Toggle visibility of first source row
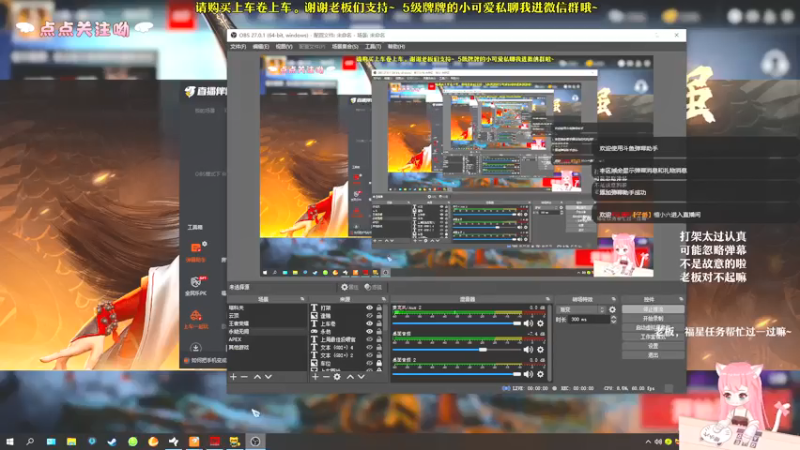 tap(369, 308)
